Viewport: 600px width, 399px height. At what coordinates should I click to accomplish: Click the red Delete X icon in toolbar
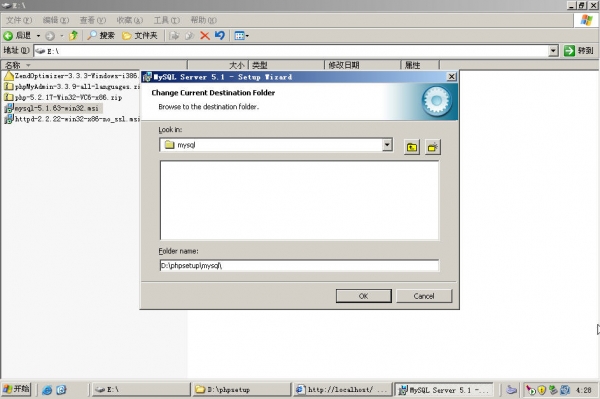pyautogui.click(x=205, y=36)
